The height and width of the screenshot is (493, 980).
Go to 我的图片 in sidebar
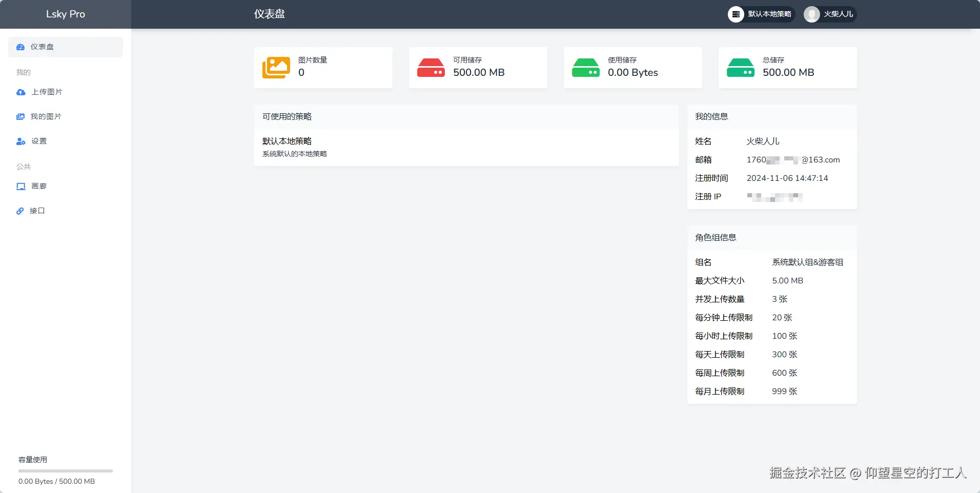[x=66, y=117]
